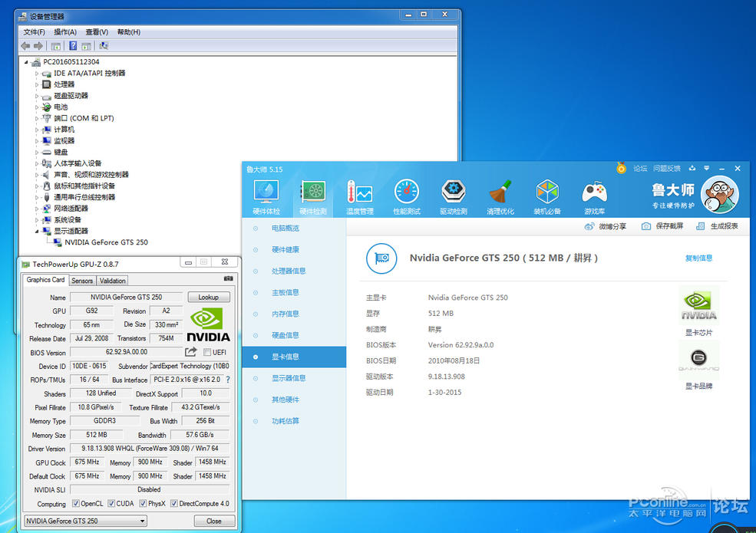The image size is (756, 533).
Task: Expand the 监视器 tree node
Action: (x=37, y=140)
